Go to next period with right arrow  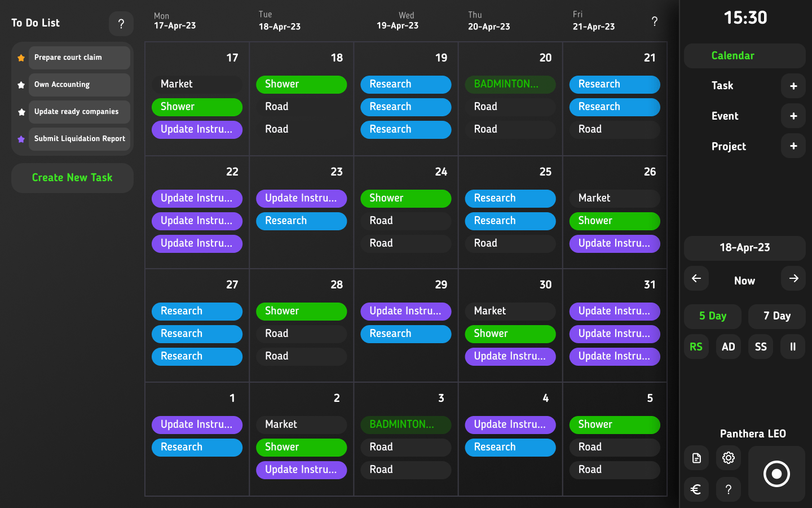pyautogui.click(x=793, y=279)
